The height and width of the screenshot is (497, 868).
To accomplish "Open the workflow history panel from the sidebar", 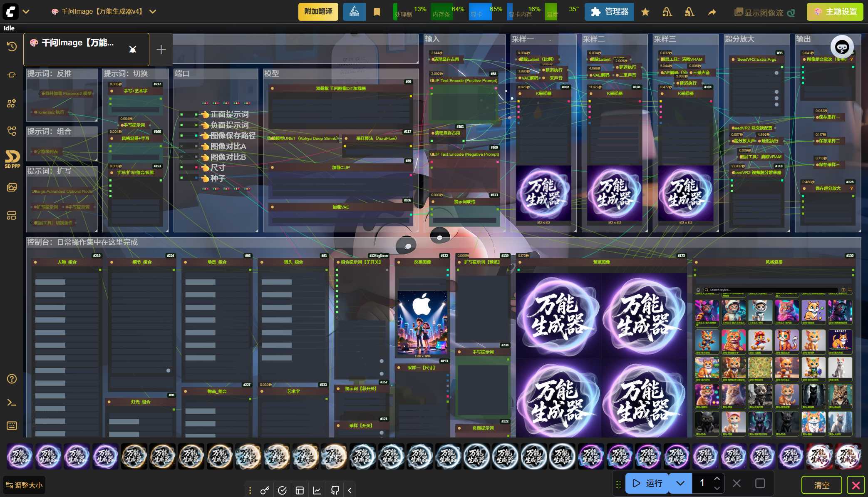I will (12, 47).
